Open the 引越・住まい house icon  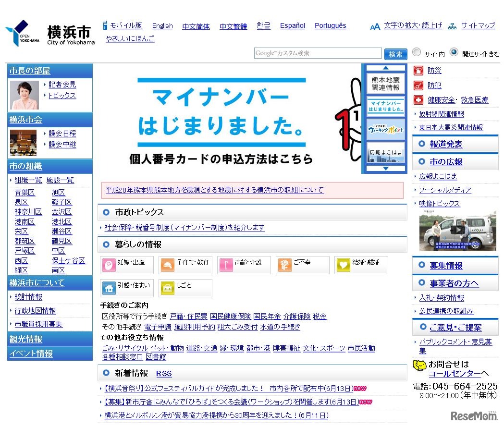coord(109,288)
